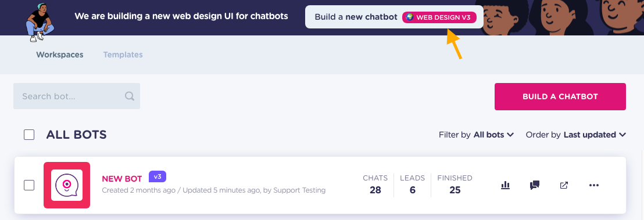Click Build a new chatbot banner button

(x=394, y=17)
